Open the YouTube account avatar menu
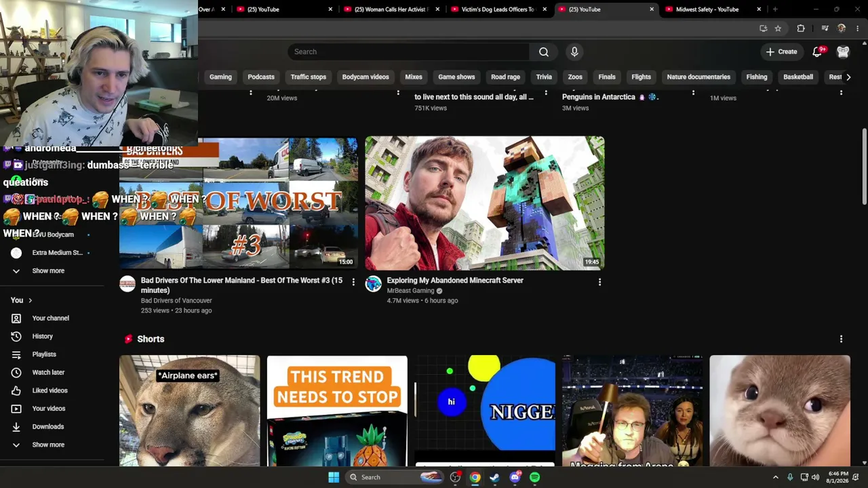 843,52
